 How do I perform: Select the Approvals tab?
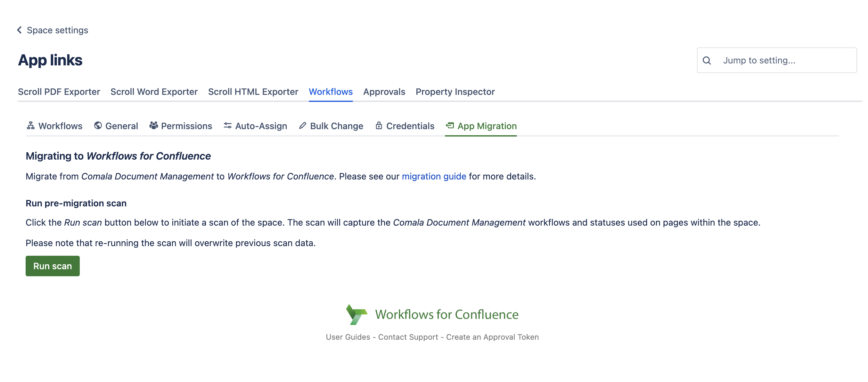(384, 92)
